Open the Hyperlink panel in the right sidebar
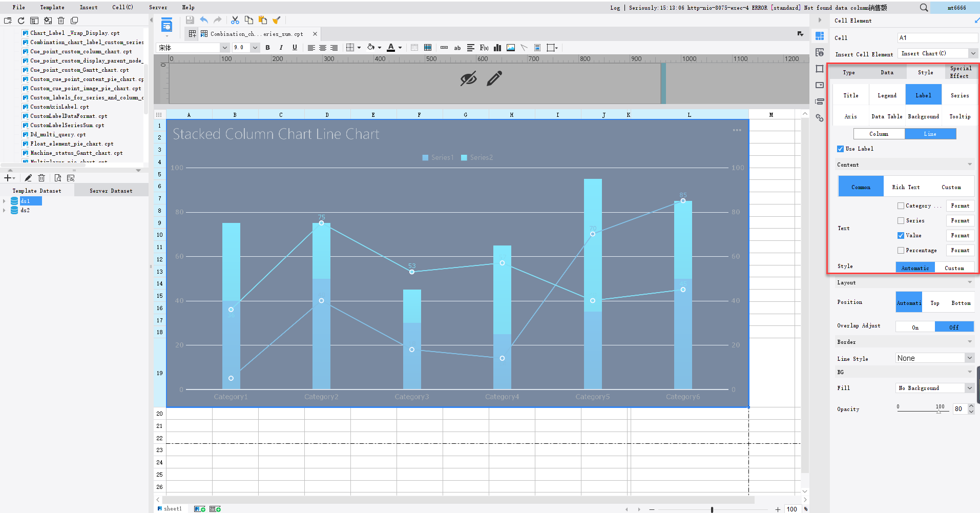The height and width of the screenshot is (513, 980). click(x=819, y=118)
